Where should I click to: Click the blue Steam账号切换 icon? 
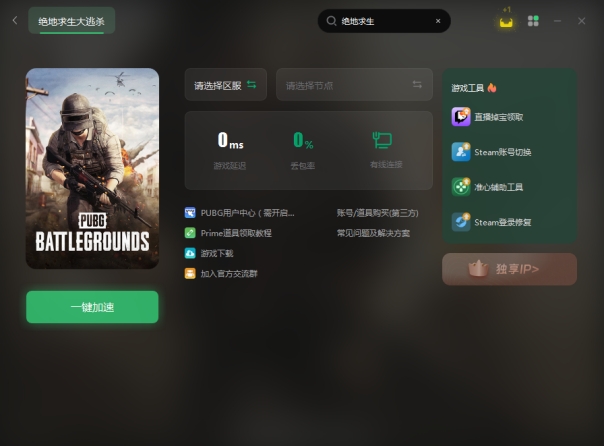(461, 152)
